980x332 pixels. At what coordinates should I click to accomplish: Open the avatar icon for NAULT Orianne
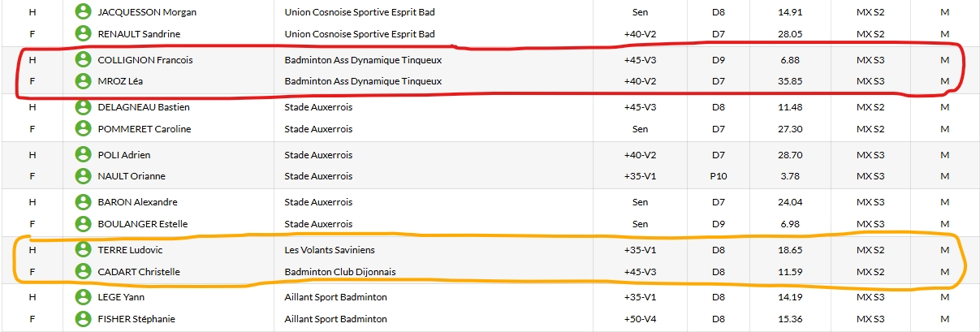pos(82,175)
